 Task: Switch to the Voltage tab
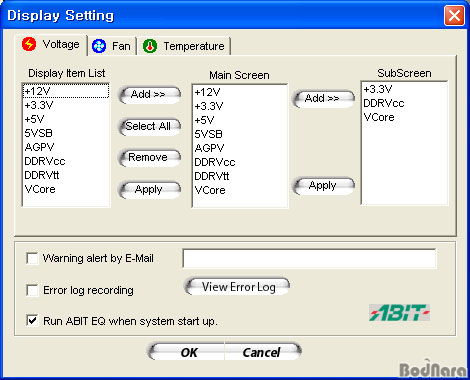click(51, 45)
